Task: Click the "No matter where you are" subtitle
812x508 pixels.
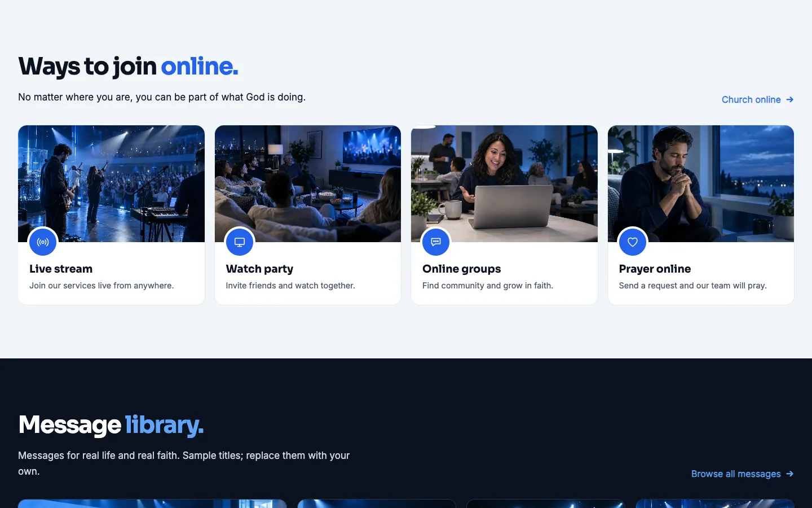Action: [162, 97]
